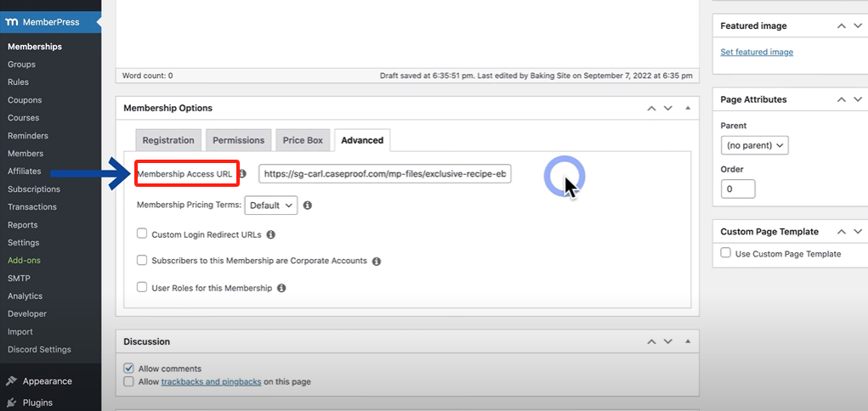
Task: Open Coupons in MemberPress menu
Action: pyautogui.click(x=25, y=100)
